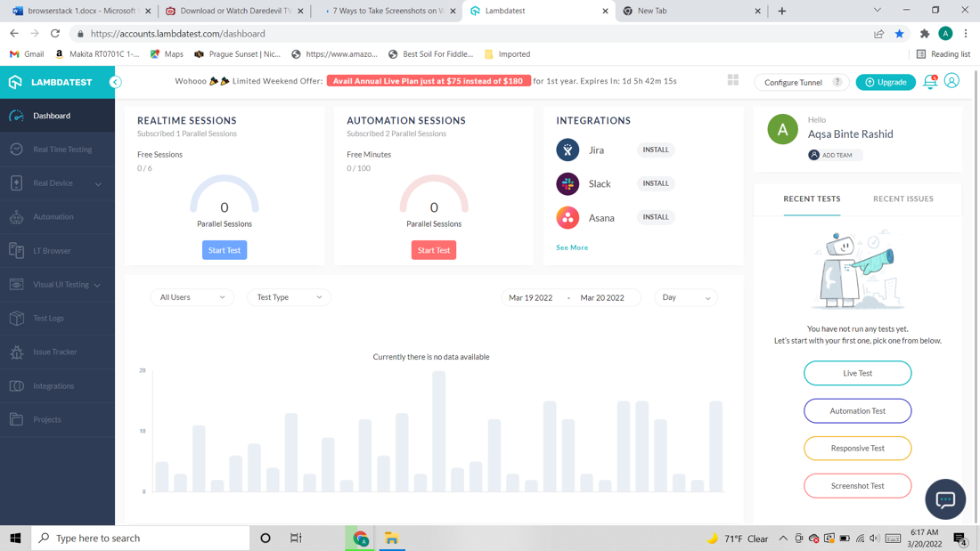This screenshot has height=551, width=980.
Task: Click the Add Team button
Action: tap(835, 155)
